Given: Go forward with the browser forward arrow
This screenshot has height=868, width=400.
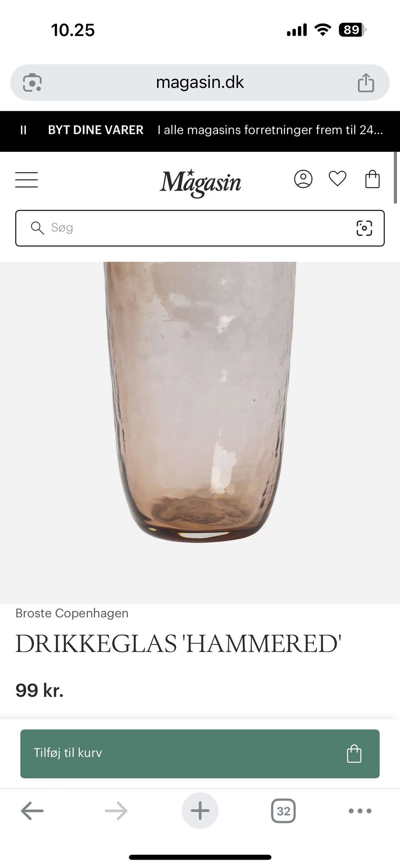Looking at the screenshot, I should click(x=116, y=810).
